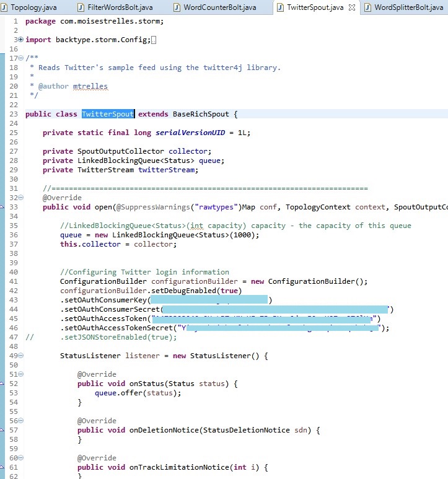Click setOAuthConsumerSecret on line 44
The width and height of the screenshot is (448, 479).
tap(112, 309)
